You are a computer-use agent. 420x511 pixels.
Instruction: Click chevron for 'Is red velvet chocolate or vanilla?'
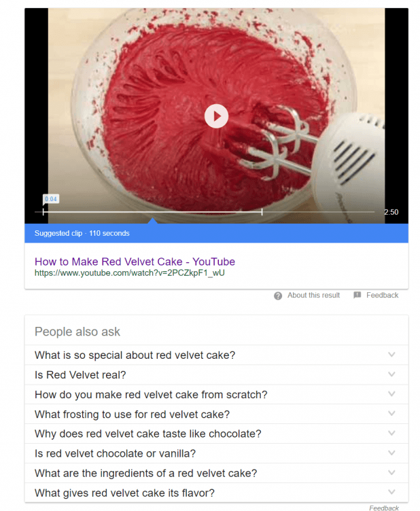pyautogui.click(x=391, y=453)
